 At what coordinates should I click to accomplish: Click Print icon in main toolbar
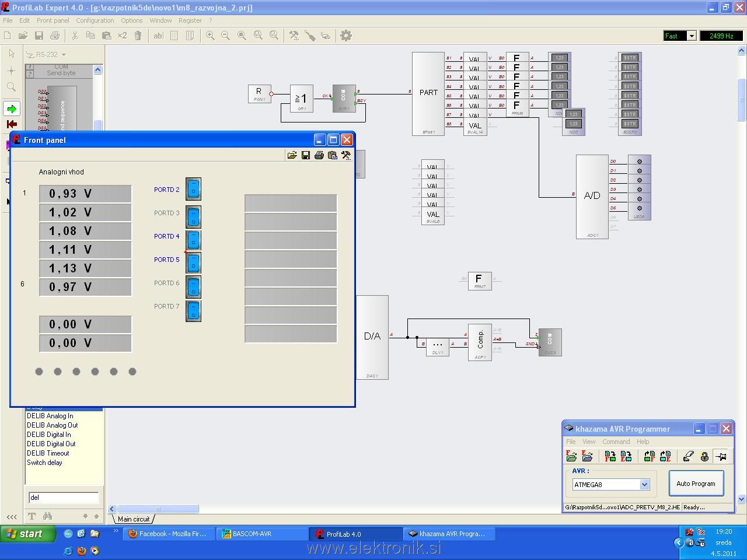[55, 36]
